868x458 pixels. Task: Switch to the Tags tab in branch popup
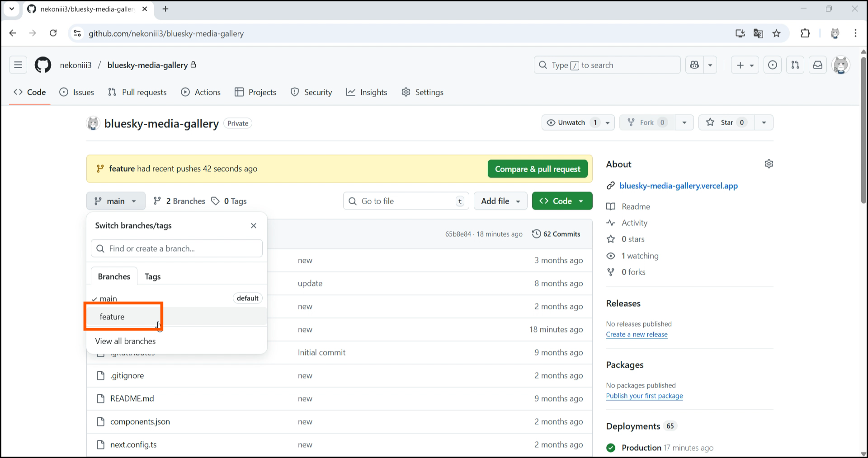[x=153, y=276]
